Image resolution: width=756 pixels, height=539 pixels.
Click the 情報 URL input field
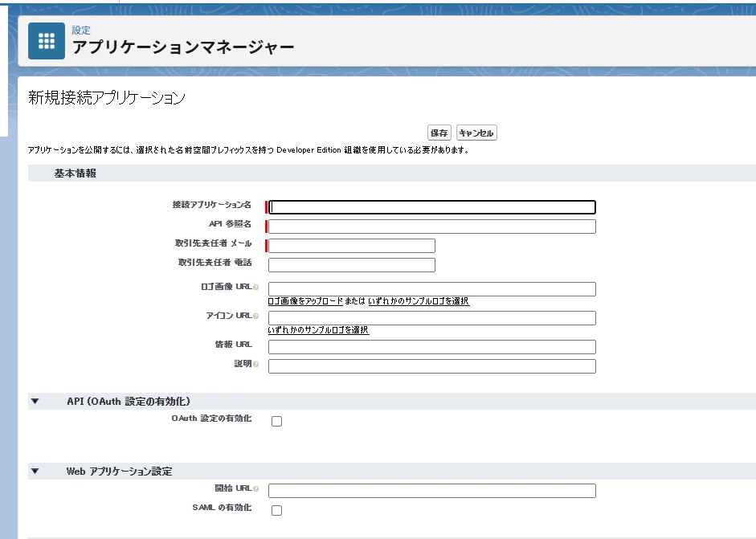click(x=432, y=347)
